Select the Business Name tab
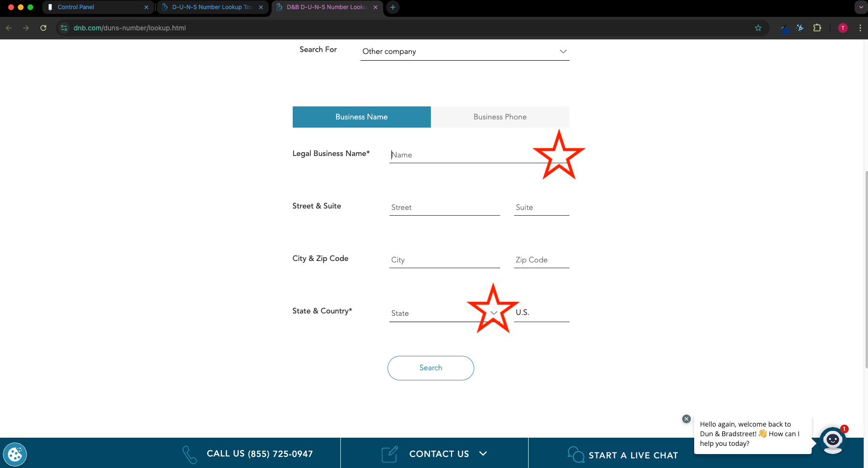 (361, 117)
